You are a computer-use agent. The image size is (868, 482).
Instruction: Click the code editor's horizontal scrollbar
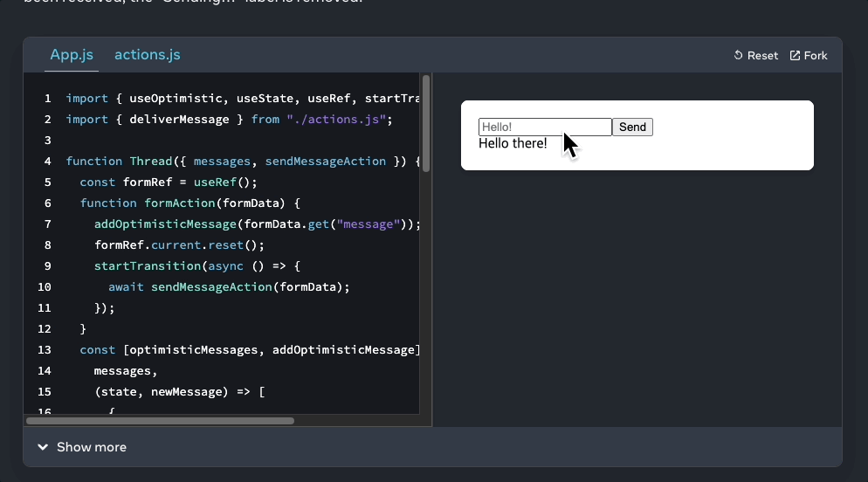click(x=160, y=421)
